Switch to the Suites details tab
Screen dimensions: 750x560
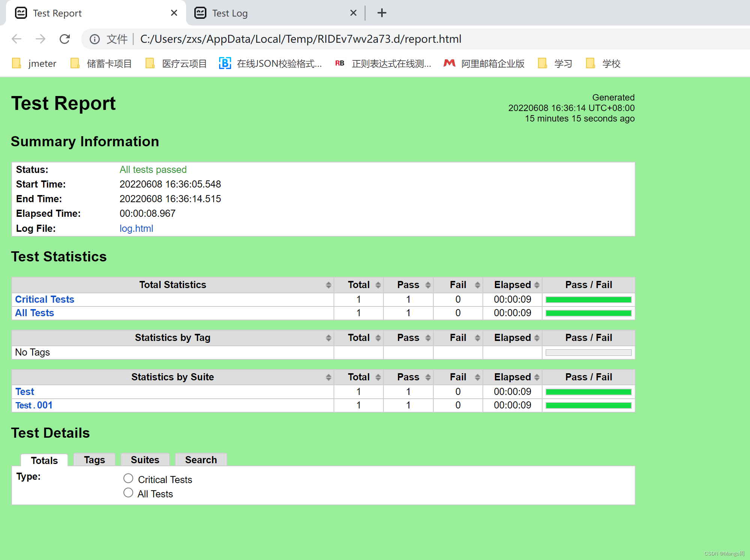tap(145, 460)
